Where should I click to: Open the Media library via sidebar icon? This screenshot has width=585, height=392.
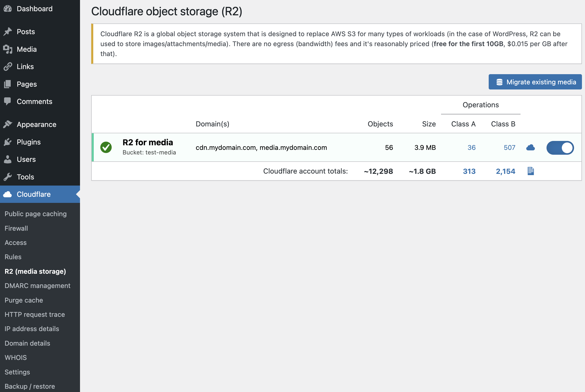point(8,49)
